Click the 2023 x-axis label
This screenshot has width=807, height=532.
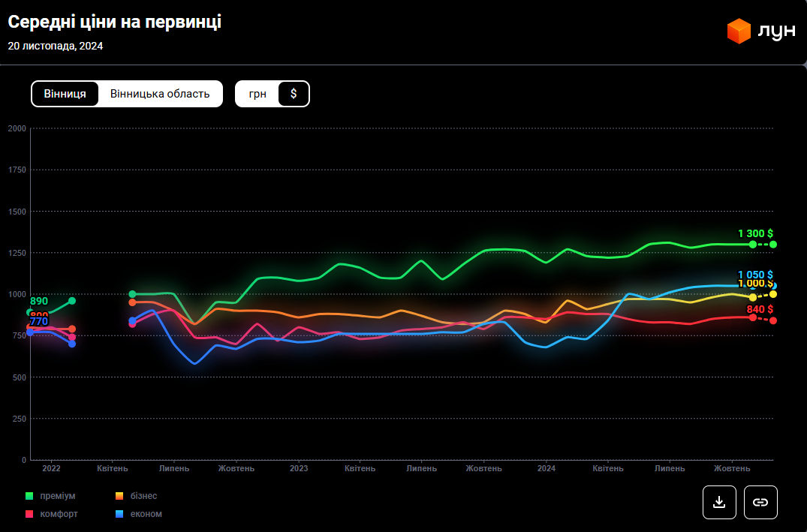tap(299, 468)
